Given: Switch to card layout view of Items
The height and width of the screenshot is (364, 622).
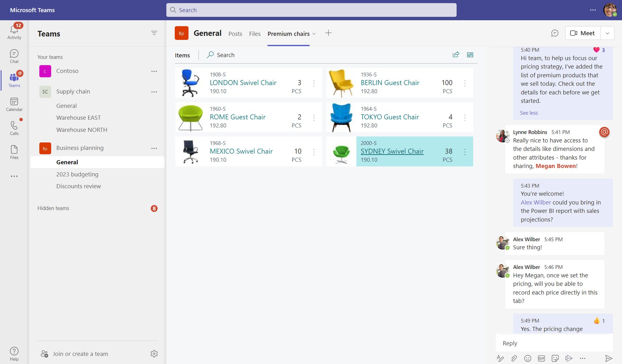Looking at the screenshot, I should tap(470, 55).
